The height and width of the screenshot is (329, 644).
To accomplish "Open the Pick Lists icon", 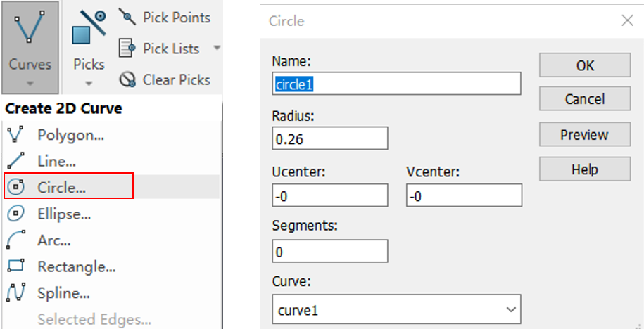I will click(x=127, y=49).
